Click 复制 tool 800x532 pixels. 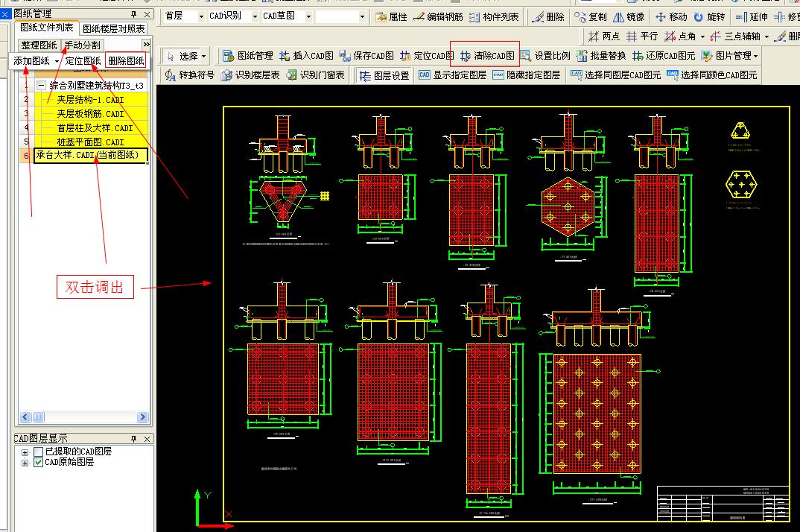click(x=590, y=17)
